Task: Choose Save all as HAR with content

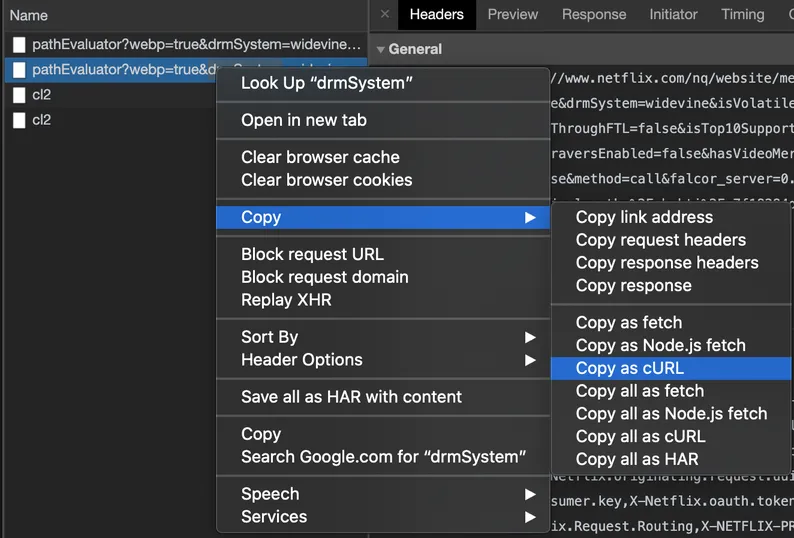Action: [x=351, y=397]
